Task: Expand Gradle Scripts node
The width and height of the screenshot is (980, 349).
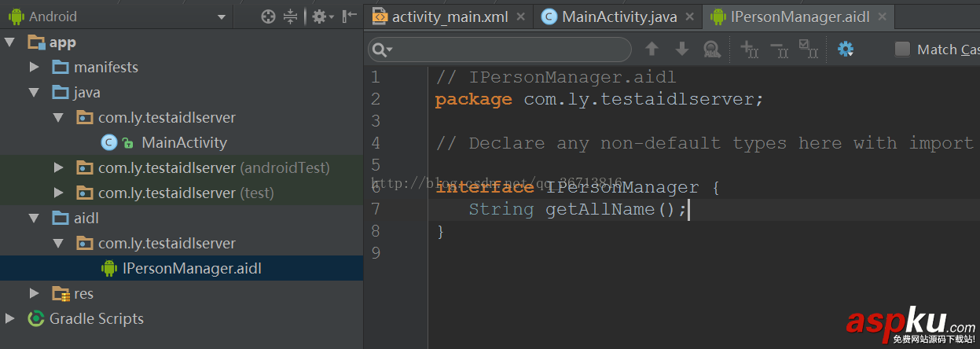Action: coord(10,318)
